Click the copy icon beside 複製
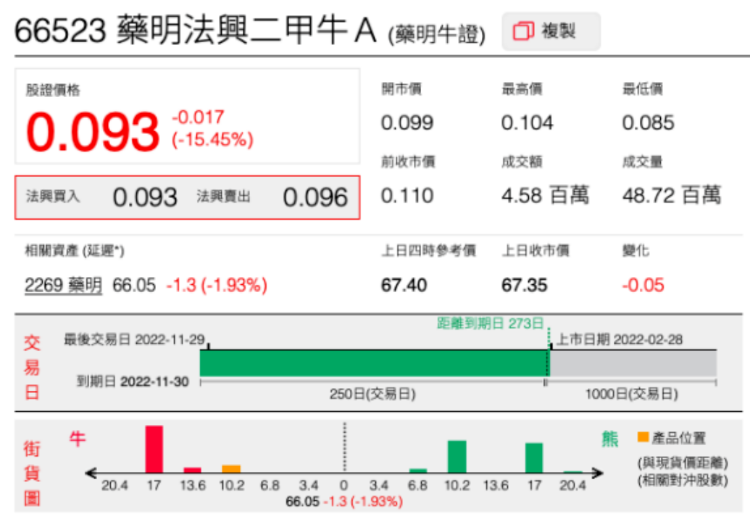750x522 pixels. tap(523, 32)
